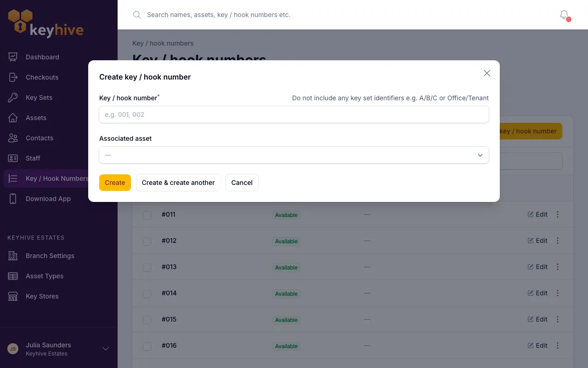Click the Key Stores shop icon
The height and width of the screenshot is (368, 588).
click(x=13, y=296)
